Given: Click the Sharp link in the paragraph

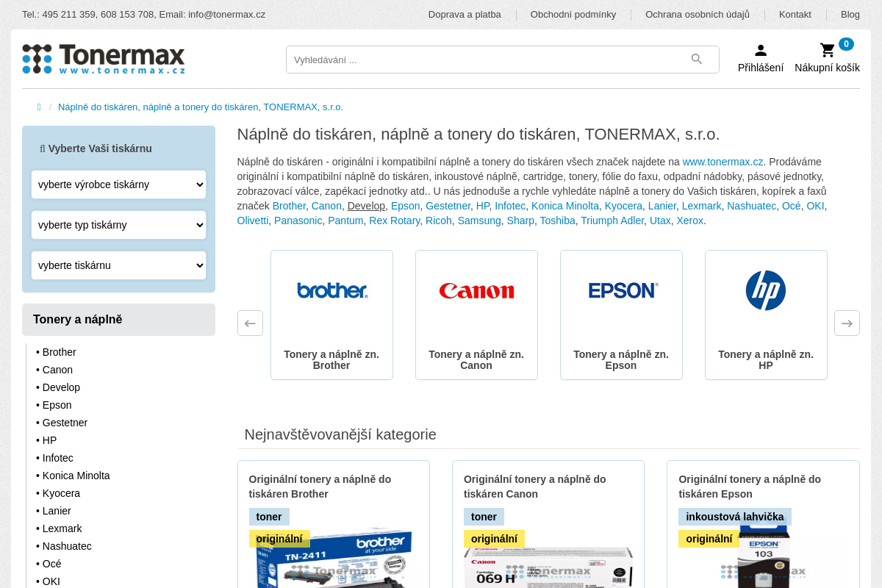Looking at the screenshot, I should pos(520,220).
